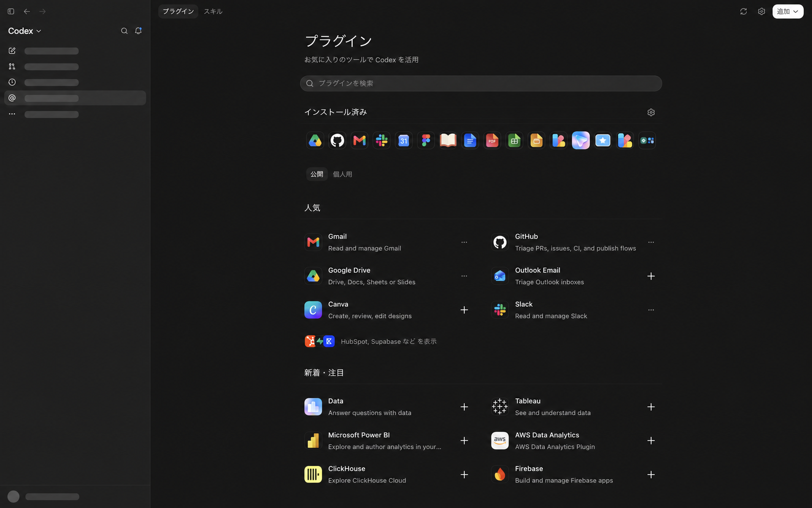
Task: Open the AWS Data Analytics entry
Action: [574, 440]
